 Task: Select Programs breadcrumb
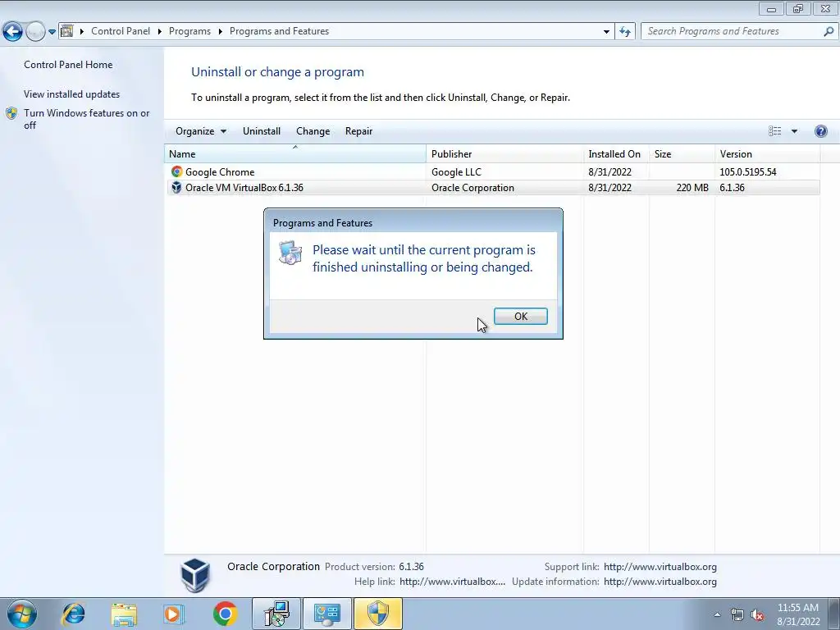click(189, 31)
